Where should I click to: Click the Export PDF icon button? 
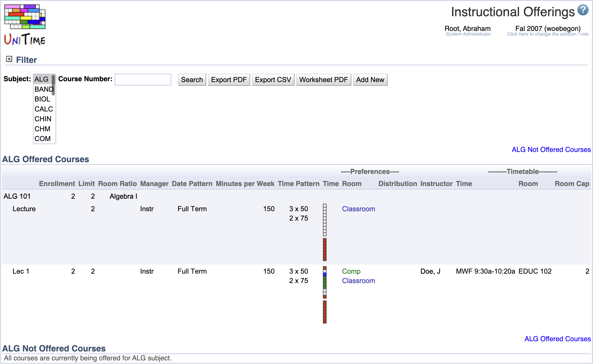pos(229,79)
